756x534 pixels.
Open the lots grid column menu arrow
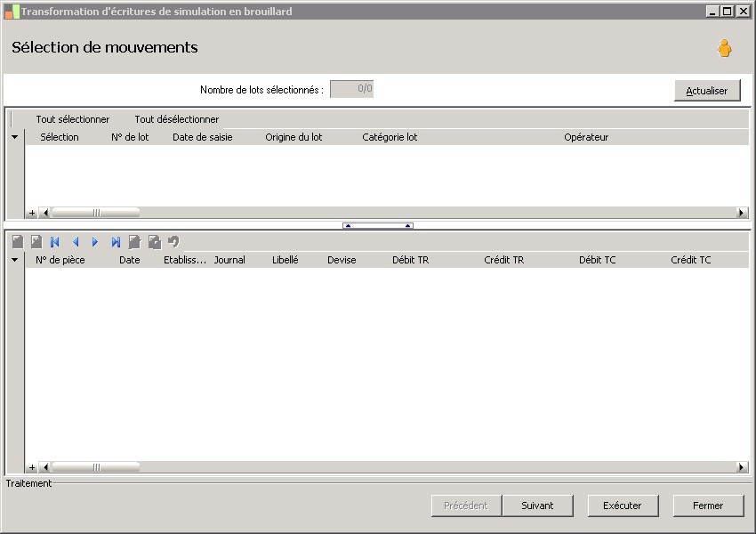15,137
